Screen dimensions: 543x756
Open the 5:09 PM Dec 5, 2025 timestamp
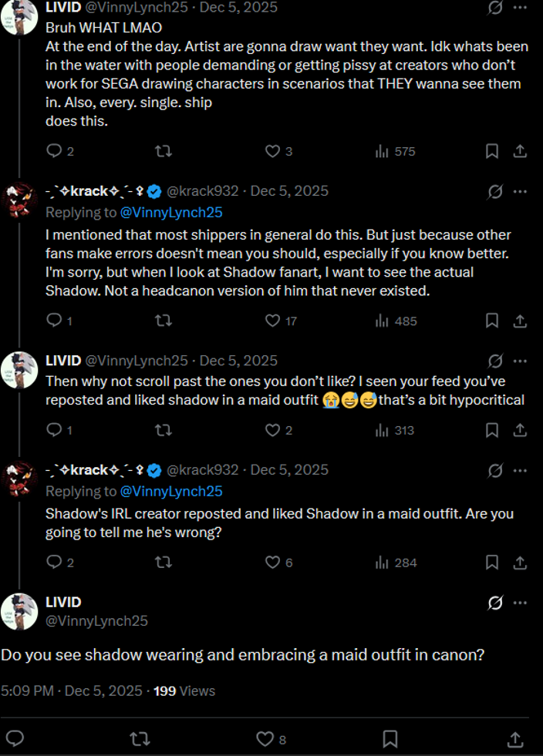click(72, 691)
